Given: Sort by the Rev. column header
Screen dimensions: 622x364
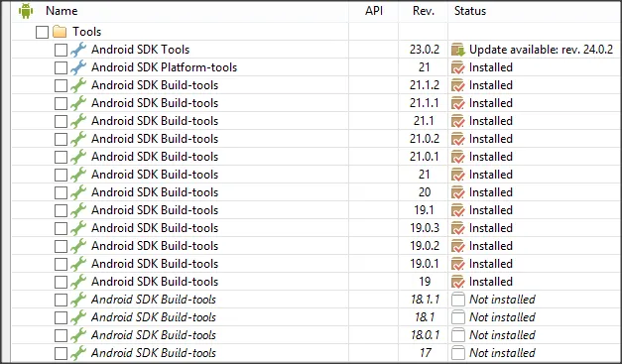Looking at the screenshot, I should (x=424, y=11).
